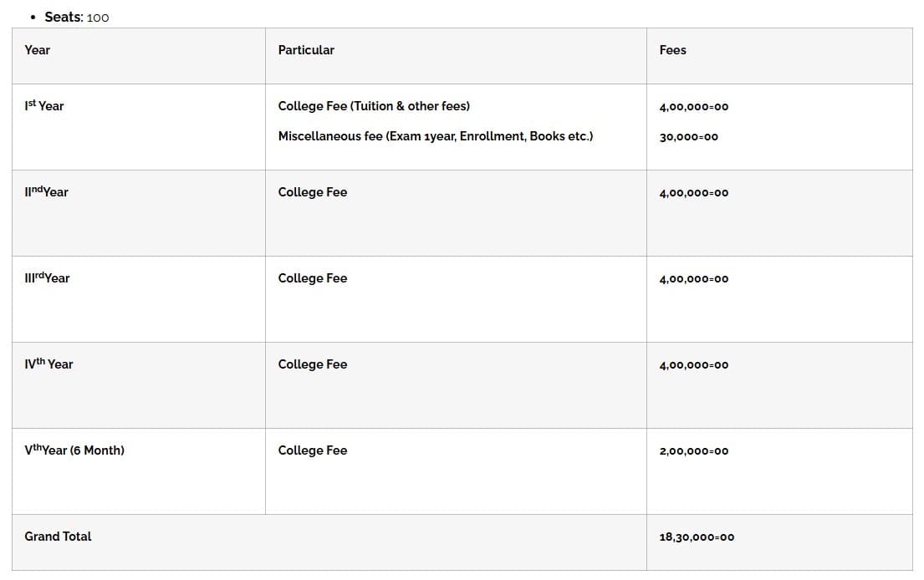Viewport: 924px width, 580px height.
Task: Select the IInd Year fee amount
Action: pos(693,193)
